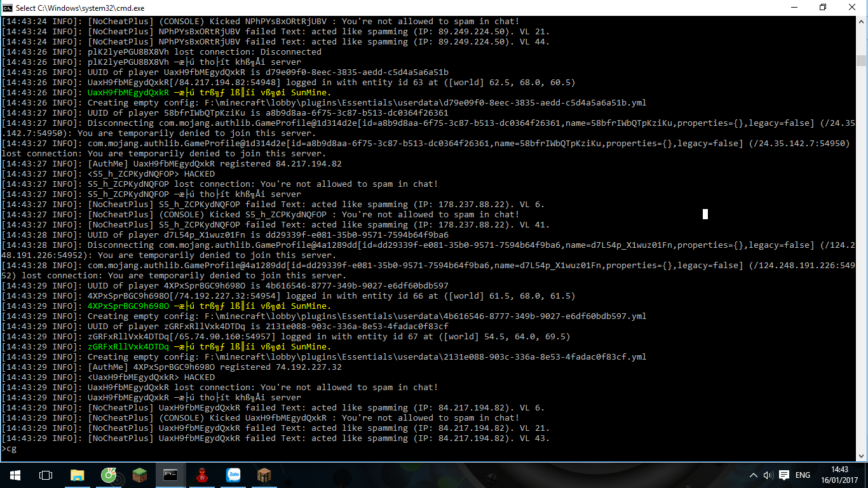
Task: Open the Action Center notification icon
Action: [x=784, y=475]
